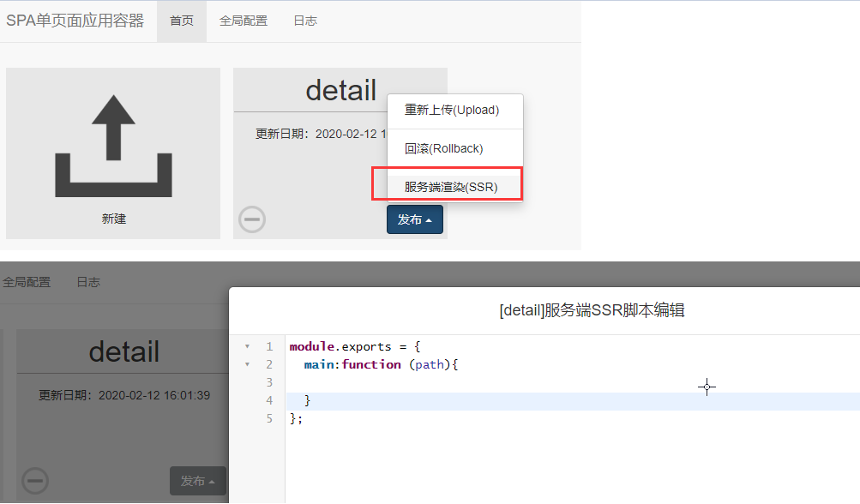Click the detail title on the top card
Image resolution: width=860 pixels, height=504 pixels.
(x=341, y=91)
